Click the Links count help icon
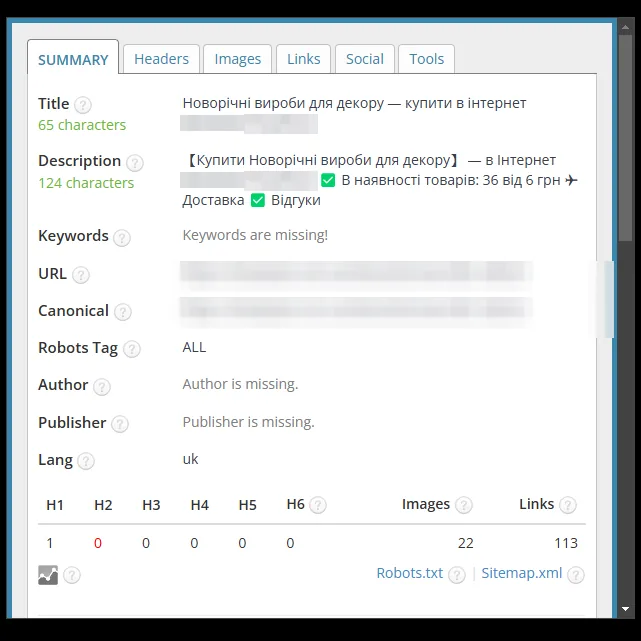The image size is (641, 641). [x=568, y=505]
